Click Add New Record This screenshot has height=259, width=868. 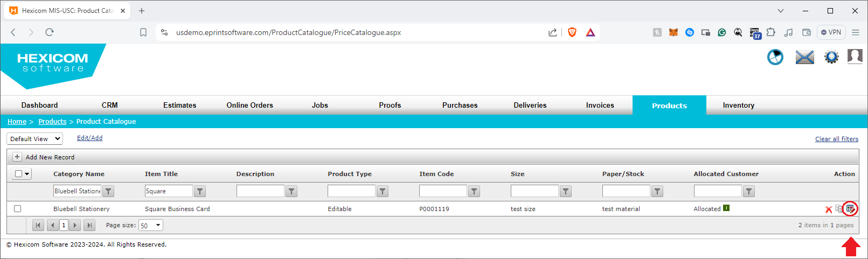coord(50,157)
